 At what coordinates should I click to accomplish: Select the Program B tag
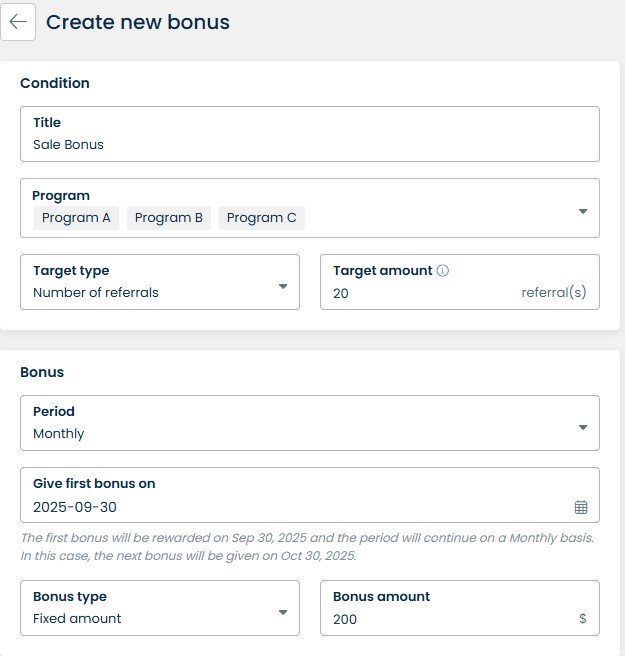(169, 218)
